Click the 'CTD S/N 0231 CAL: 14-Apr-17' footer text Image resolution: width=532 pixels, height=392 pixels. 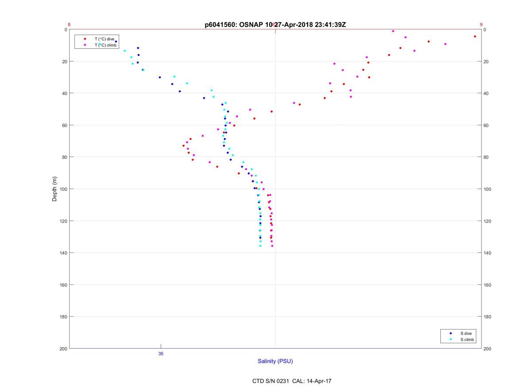point(292,380)
